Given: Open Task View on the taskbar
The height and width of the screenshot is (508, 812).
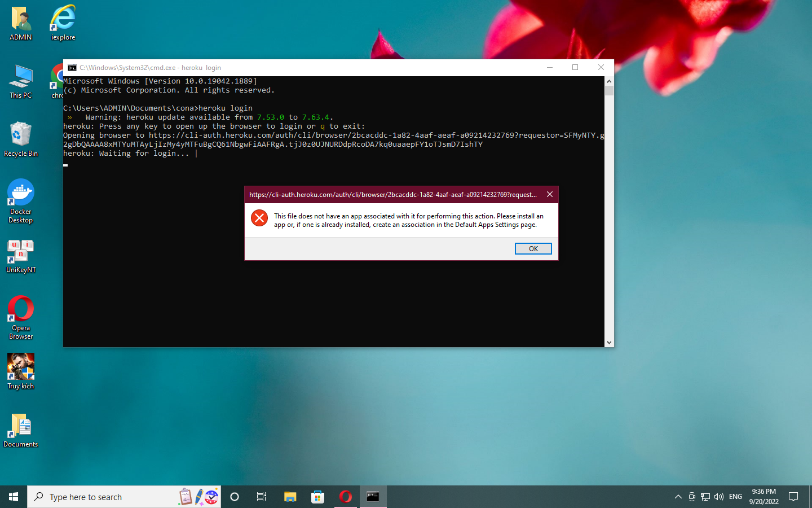Looking at the screenshot, I should pyautogui.click(x=262, y=497).
